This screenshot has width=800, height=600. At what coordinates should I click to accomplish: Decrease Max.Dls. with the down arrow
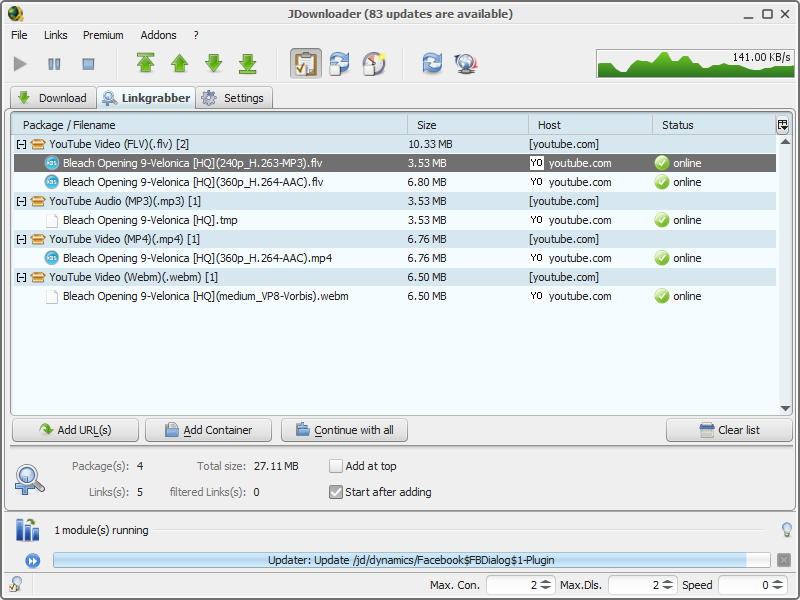(x=667, y=588)
